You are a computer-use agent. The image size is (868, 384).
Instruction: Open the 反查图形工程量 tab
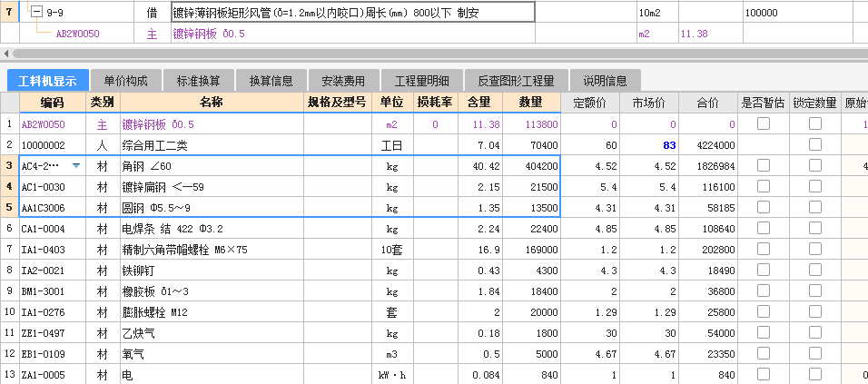[x=516, y=81]
